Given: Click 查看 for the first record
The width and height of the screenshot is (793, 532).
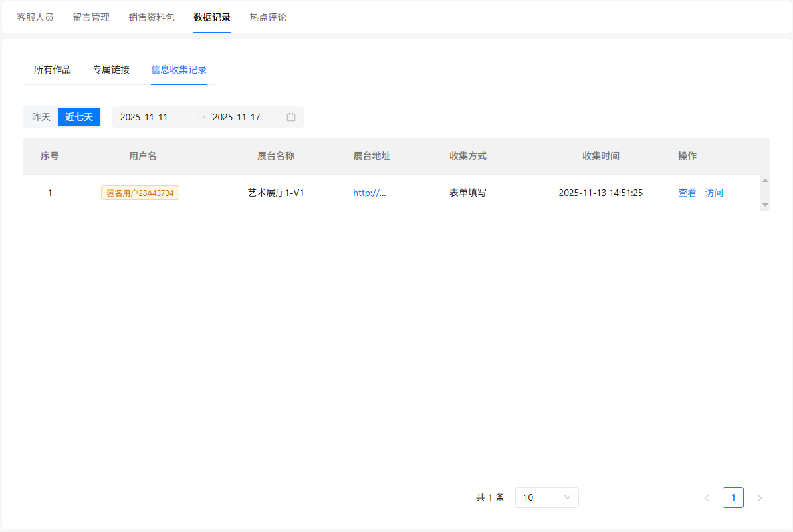Looking at the screenshot, I should point(687,193).
